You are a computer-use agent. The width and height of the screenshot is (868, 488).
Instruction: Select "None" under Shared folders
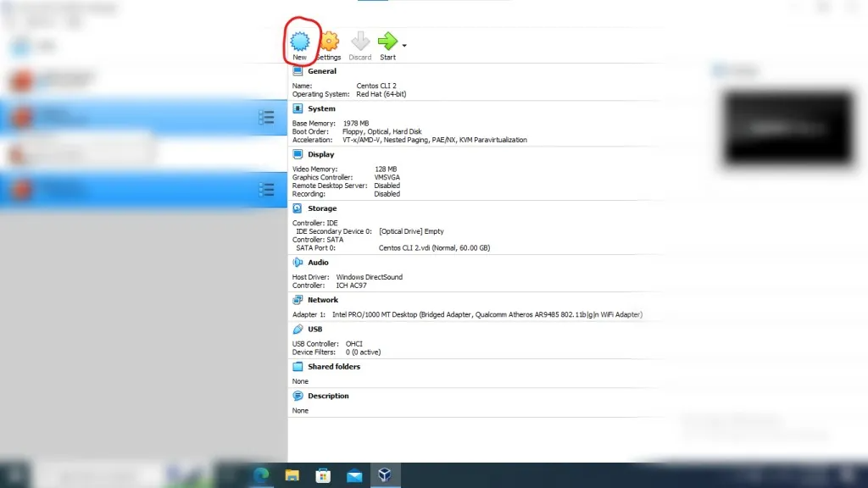tap(300, 381)
